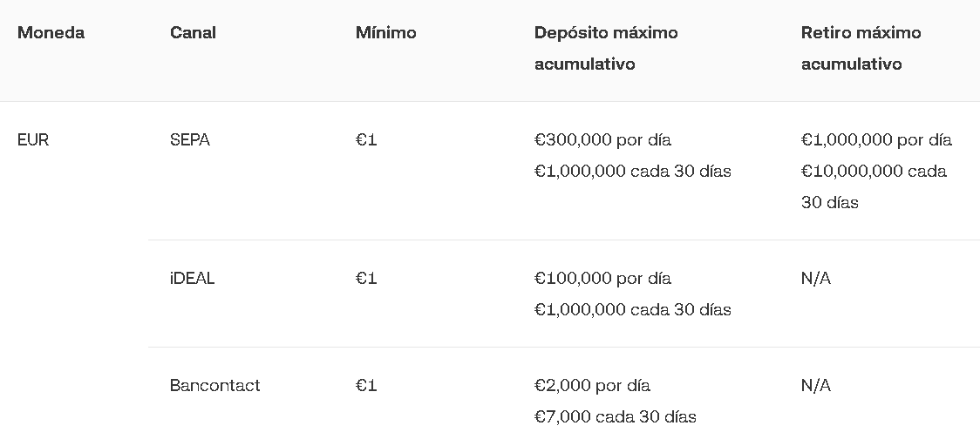Click the Moneda column header
Screen dimensions: 980x446
coord(51,33)
